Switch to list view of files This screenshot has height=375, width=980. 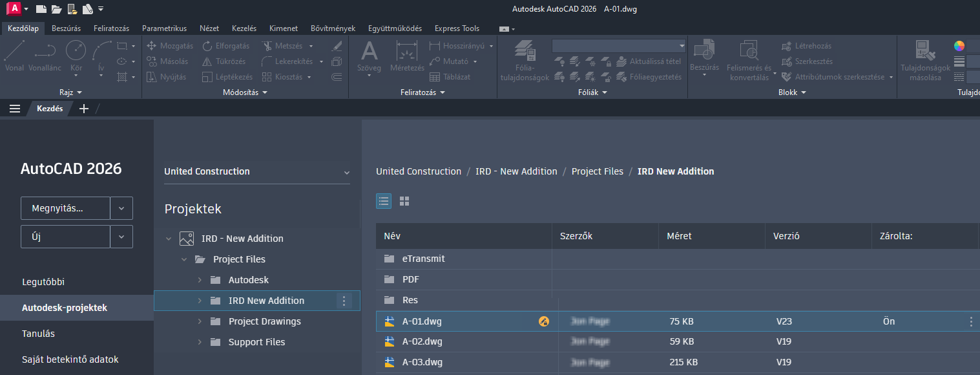[384, 201]
